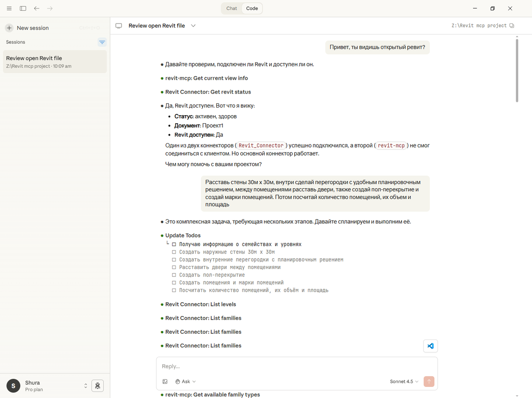Send message with the arrow button
Viewport: 532px width, 398px height.
click(x=429, y=381)
